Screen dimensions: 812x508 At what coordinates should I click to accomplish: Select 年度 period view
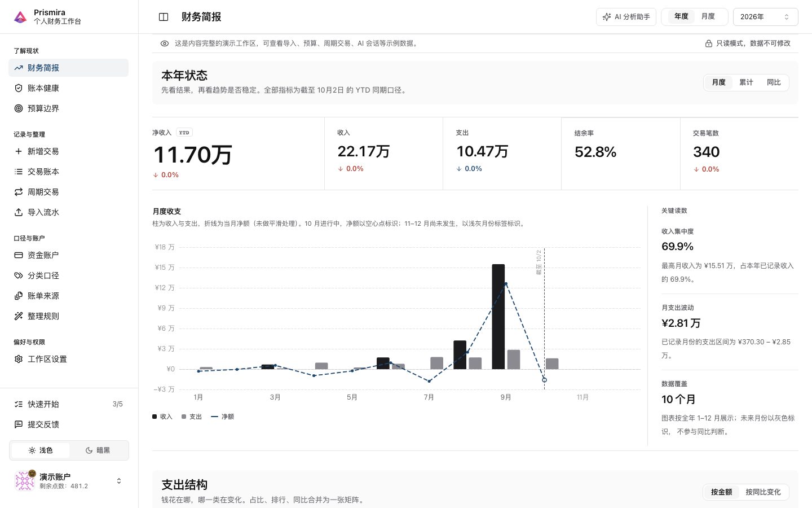click(x=681, y=16)
